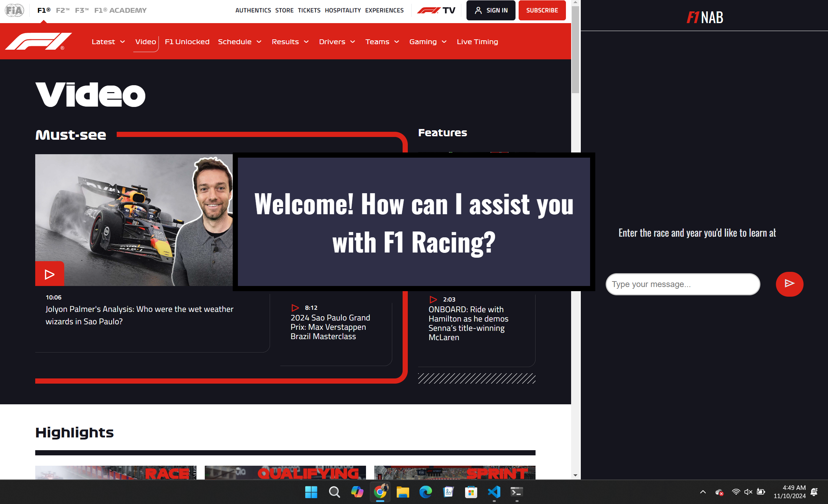Click play icon beside 2:03 onboard video
Image resolution: width=828 pixels, height=504 pixels.
(433, 299)
